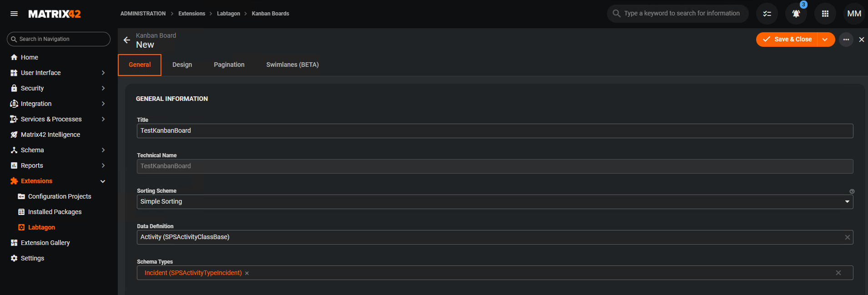
Task: Click the notifications bell icon
Action: 796,14
